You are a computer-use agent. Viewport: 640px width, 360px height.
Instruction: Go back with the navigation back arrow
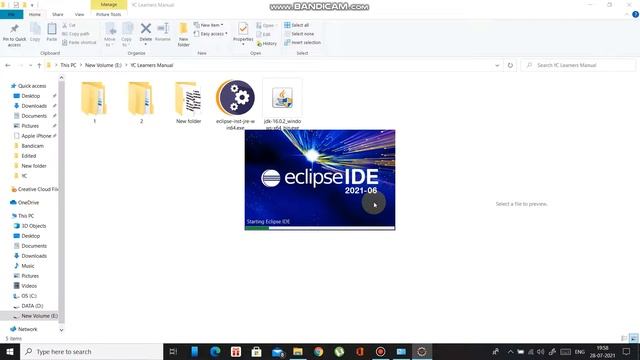point(8,65)
